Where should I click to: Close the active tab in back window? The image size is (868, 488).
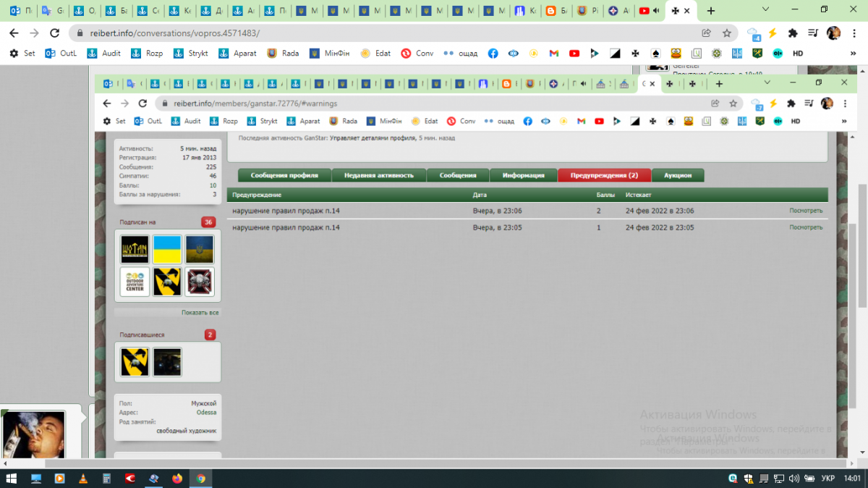686,11
